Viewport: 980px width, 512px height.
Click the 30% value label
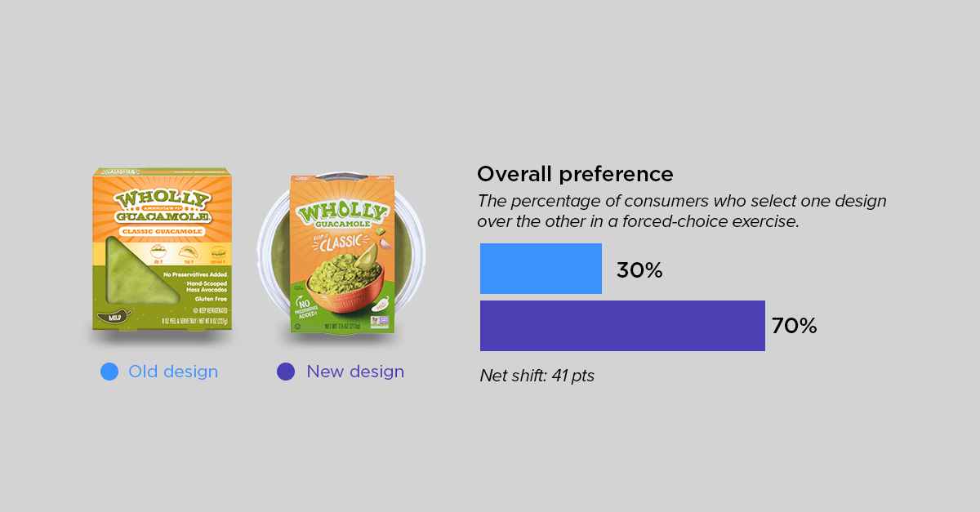coord(639,270)
